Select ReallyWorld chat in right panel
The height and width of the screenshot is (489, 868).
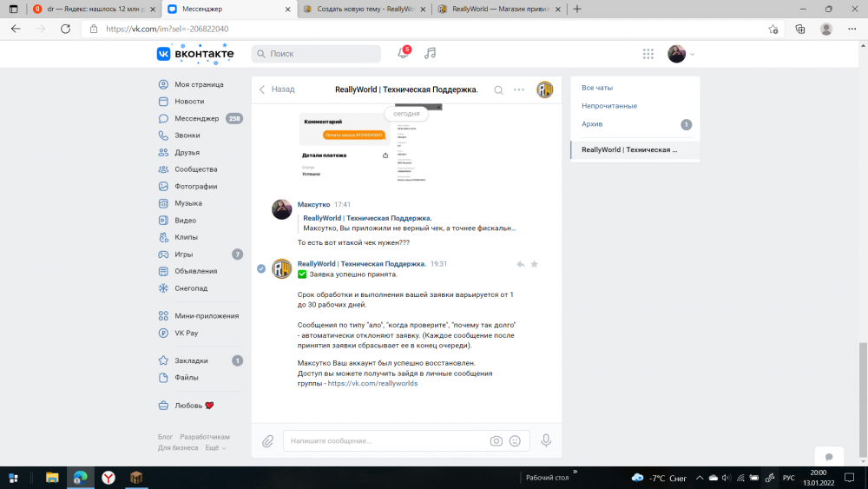pyautogui.click(x=635, y=149)
